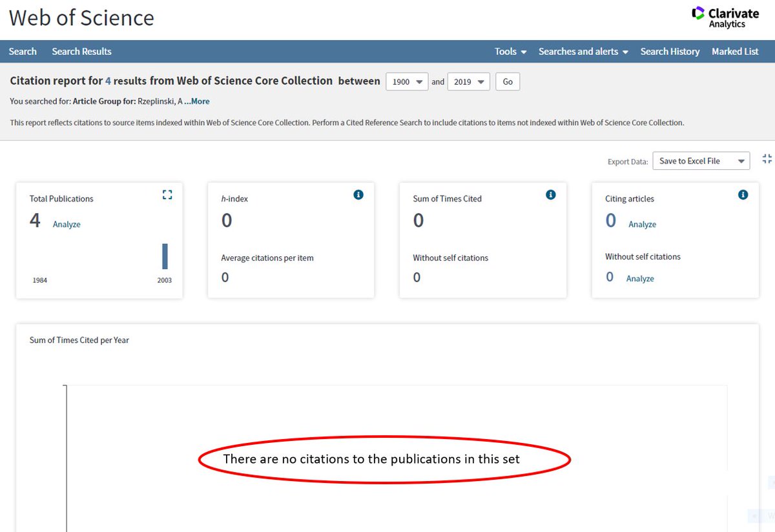Open Sum of Times Cited info icon
Image resolution: width=775 pixels, height=532 pixels.
[551, 194]
